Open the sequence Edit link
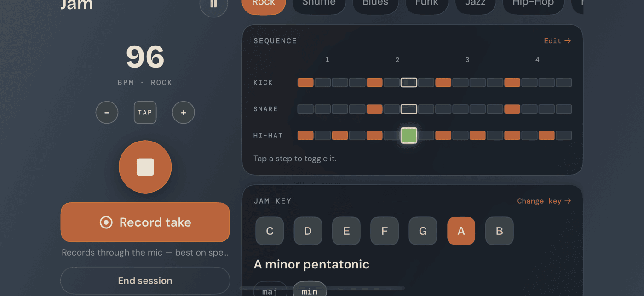 click(x=558, y=41)
